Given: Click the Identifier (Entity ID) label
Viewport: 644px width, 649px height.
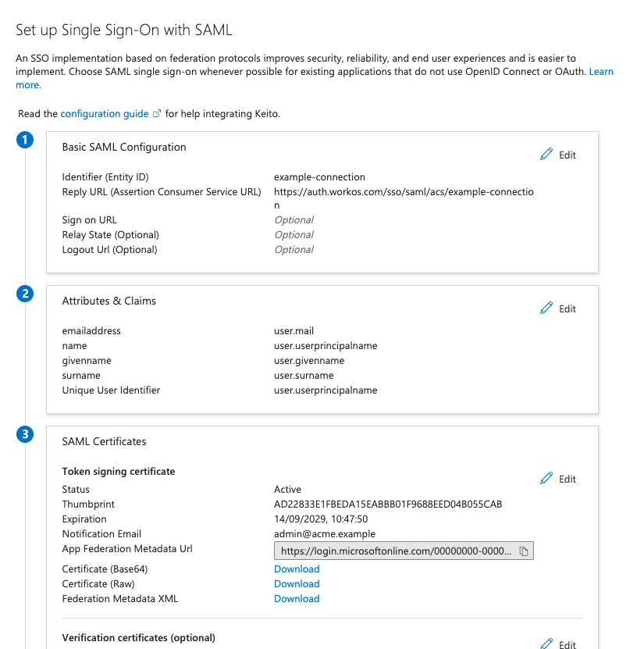Looking at the screenshot, I should (105, 177).
